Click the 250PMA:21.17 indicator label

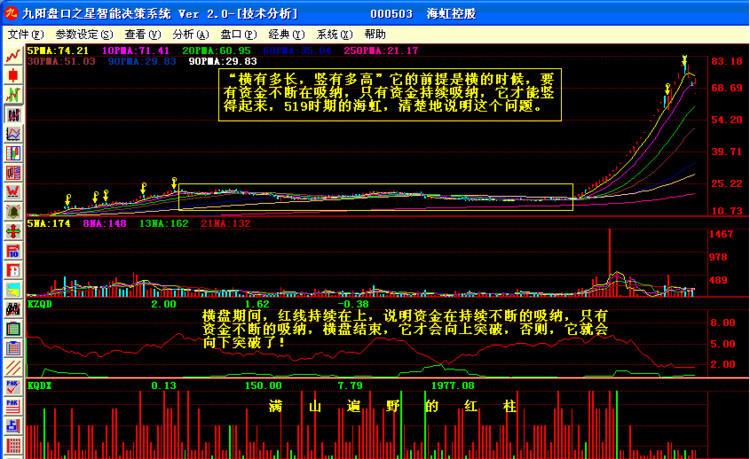click(381, 51)
